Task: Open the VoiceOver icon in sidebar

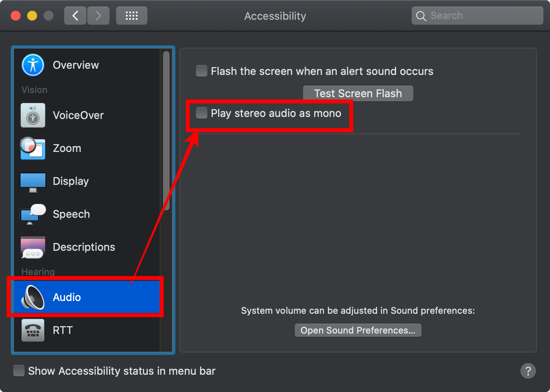Action: point(33,115)
